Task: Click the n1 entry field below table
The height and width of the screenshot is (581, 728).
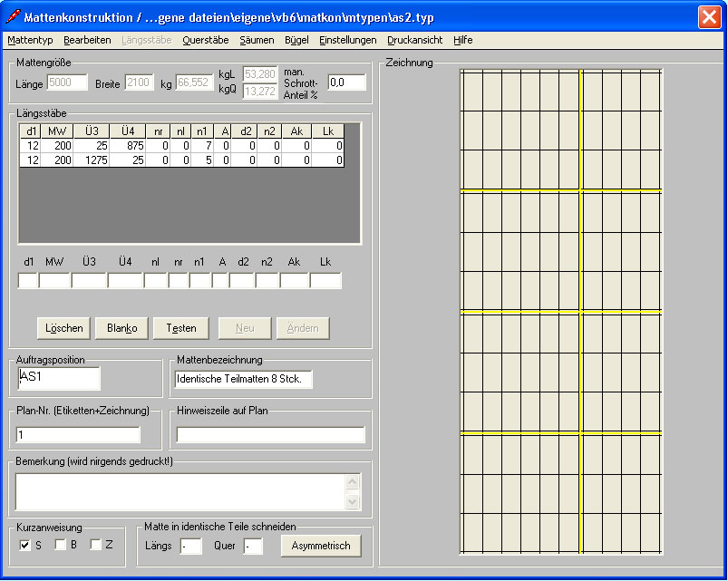Action: pyautogui.click(x=200, y=281)
